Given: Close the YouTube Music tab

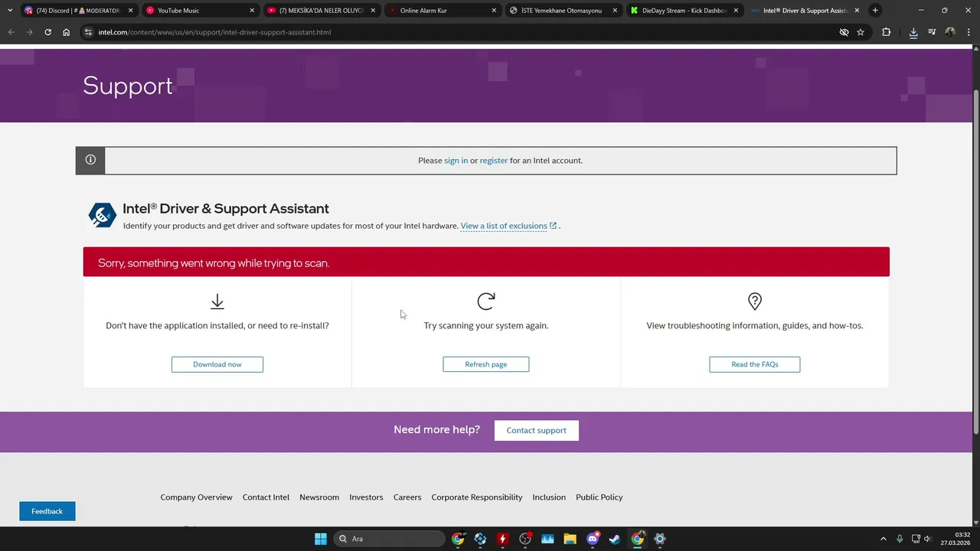Looking at the screenshot, I should tap(252, 11).
